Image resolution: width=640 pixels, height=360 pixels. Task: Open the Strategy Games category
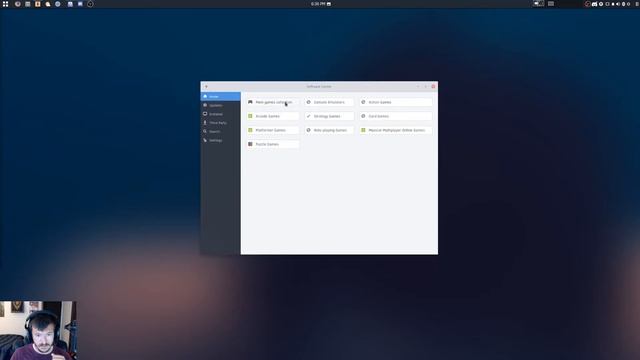pos(329,116)
